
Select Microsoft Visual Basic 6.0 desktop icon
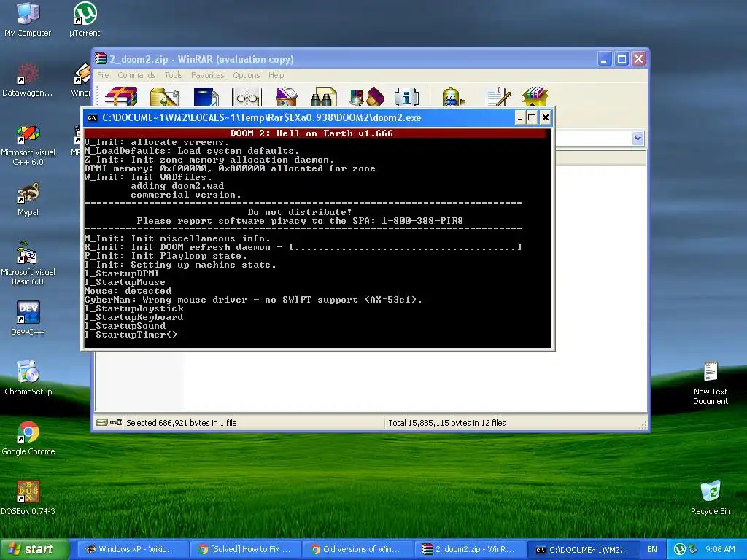[28, 264]
